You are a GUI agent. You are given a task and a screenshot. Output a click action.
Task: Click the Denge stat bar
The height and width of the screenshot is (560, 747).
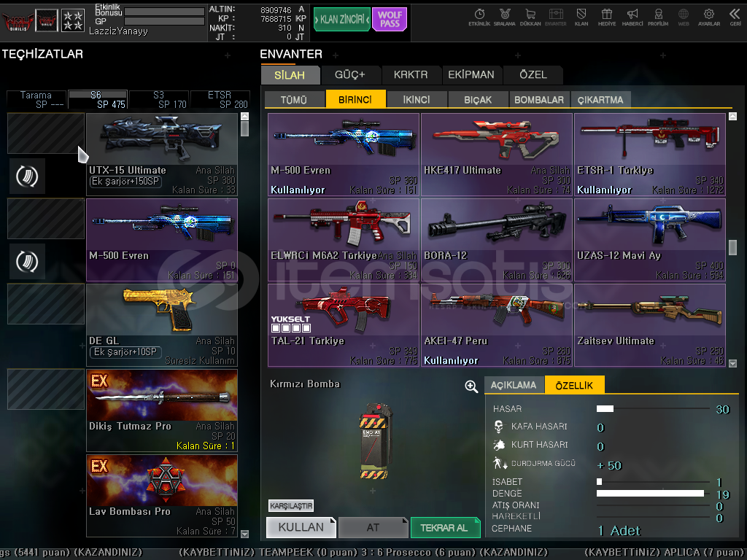coord(653,494)
